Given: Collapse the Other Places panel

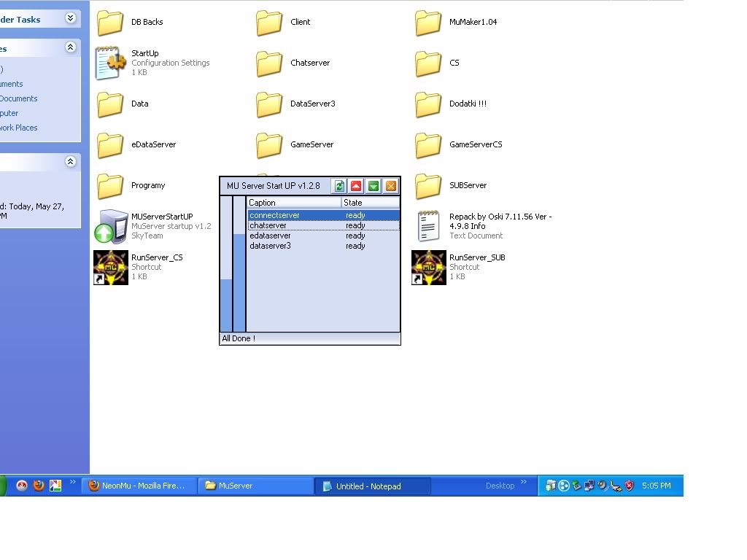Looking at the screenshot, I should pos(71,47).
